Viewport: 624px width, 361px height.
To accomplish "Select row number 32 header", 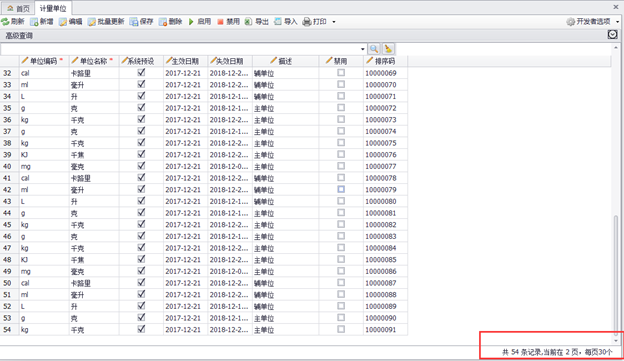I will coord(10,73).
